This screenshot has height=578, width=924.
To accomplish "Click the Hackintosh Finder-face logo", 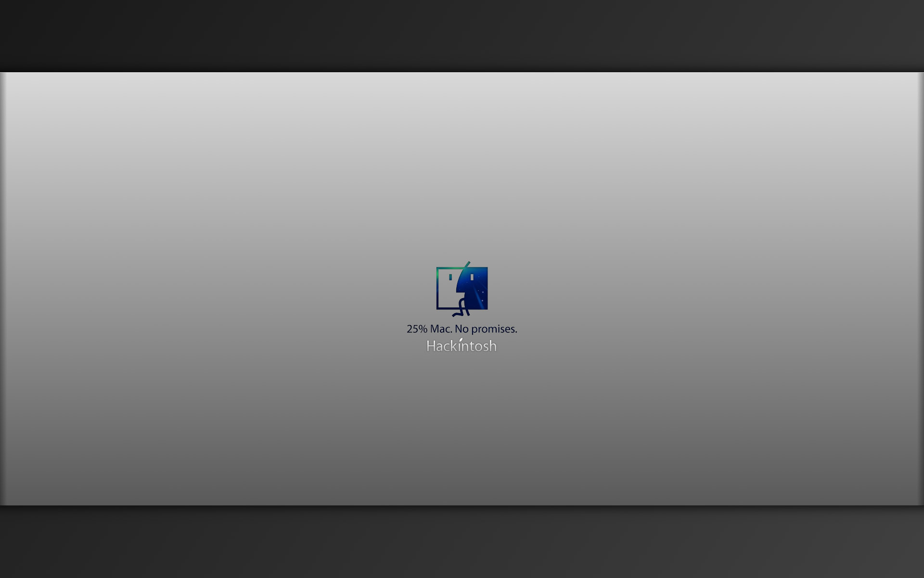I will 462,289.
